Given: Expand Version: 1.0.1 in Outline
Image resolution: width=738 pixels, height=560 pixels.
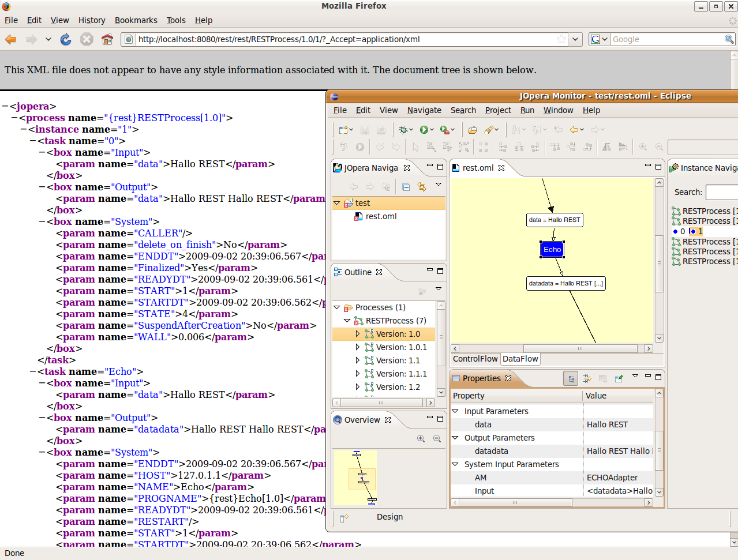Looking at the screenshot, I should pyautogui.click(x=358, y=347).
